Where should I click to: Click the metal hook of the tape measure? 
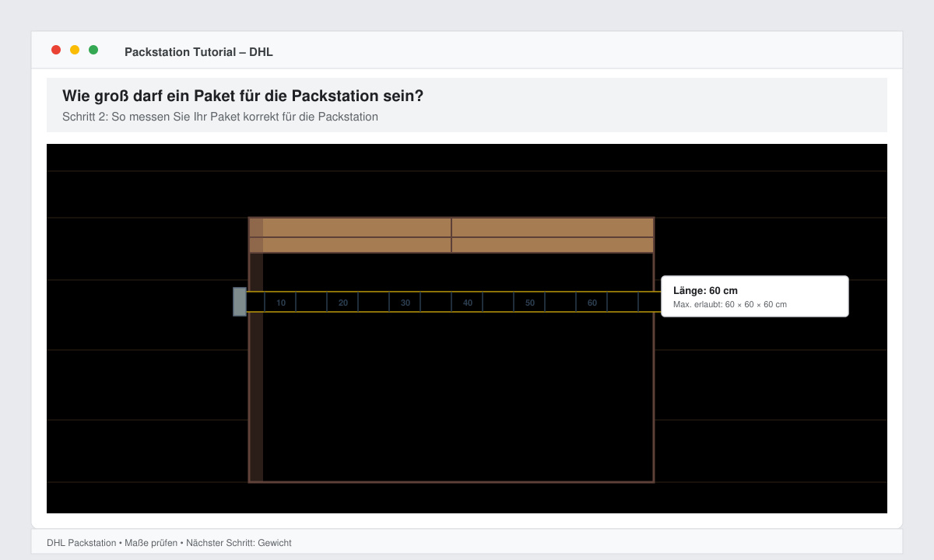pyautogui.click(x=240, y=302)
